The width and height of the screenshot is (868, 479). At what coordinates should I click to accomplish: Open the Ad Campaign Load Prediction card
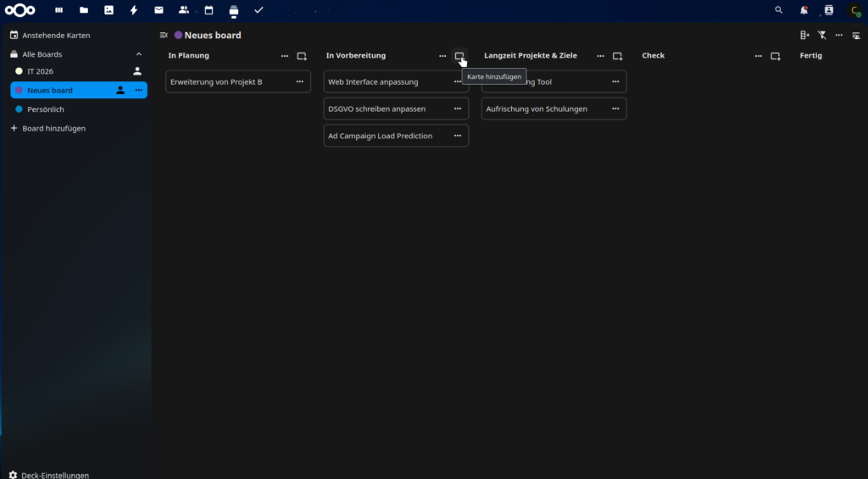pyautogui.click(x=381, y=136)
